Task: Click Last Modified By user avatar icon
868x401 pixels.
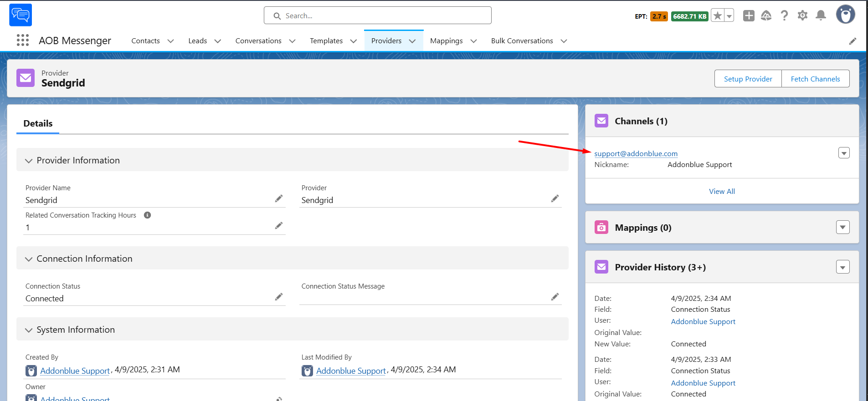Action: tap(307, 371)
